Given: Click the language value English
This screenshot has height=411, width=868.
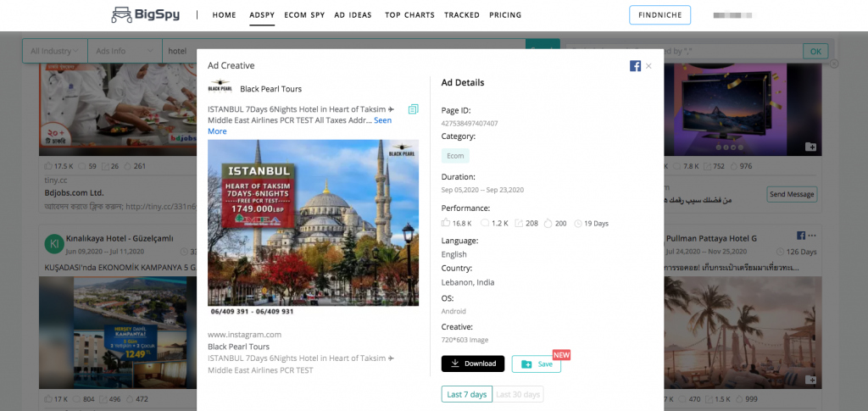Looking at the screenshot, I should click(x=454, y=254).
